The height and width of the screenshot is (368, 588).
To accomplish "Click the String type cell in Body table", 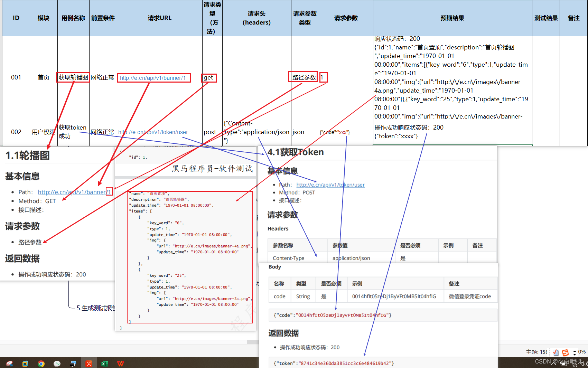I will (x=303, y=296).
